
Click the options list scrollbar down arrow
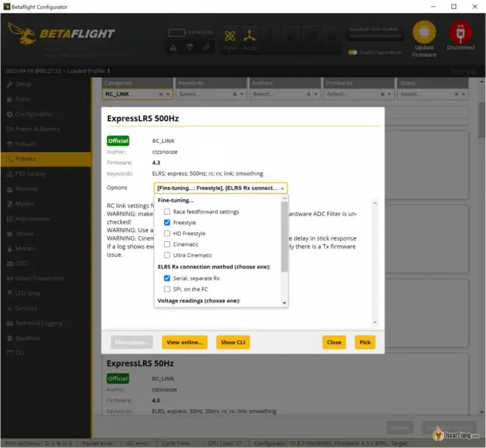pyautogui.click(x=284, y=303)
